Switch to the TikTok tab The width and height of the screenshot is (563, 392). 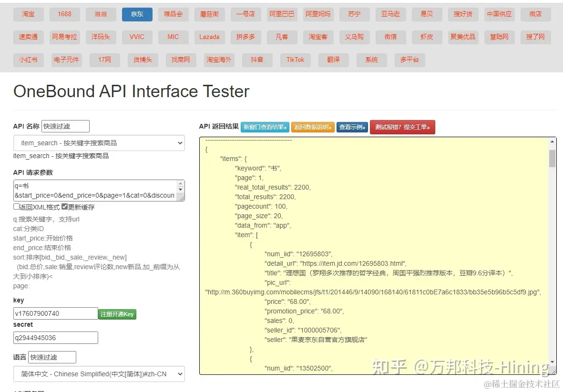pos(296,60)
